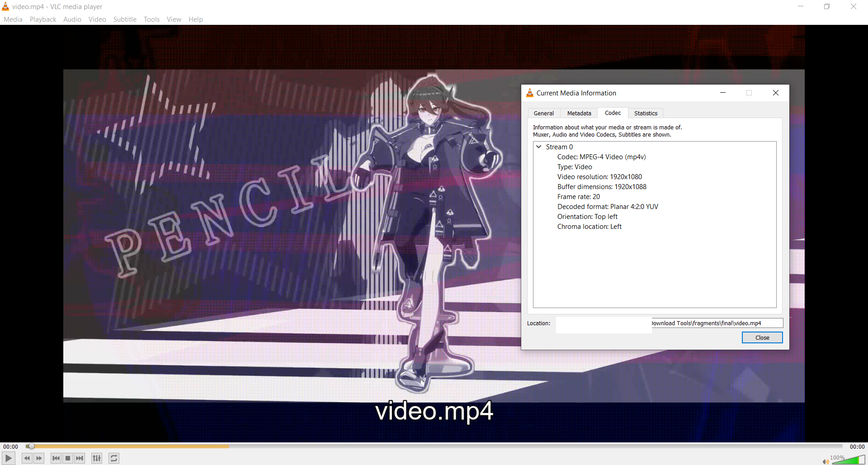
Task: Click the VLC cone icon in dialog title
Action: coord(530,93)
